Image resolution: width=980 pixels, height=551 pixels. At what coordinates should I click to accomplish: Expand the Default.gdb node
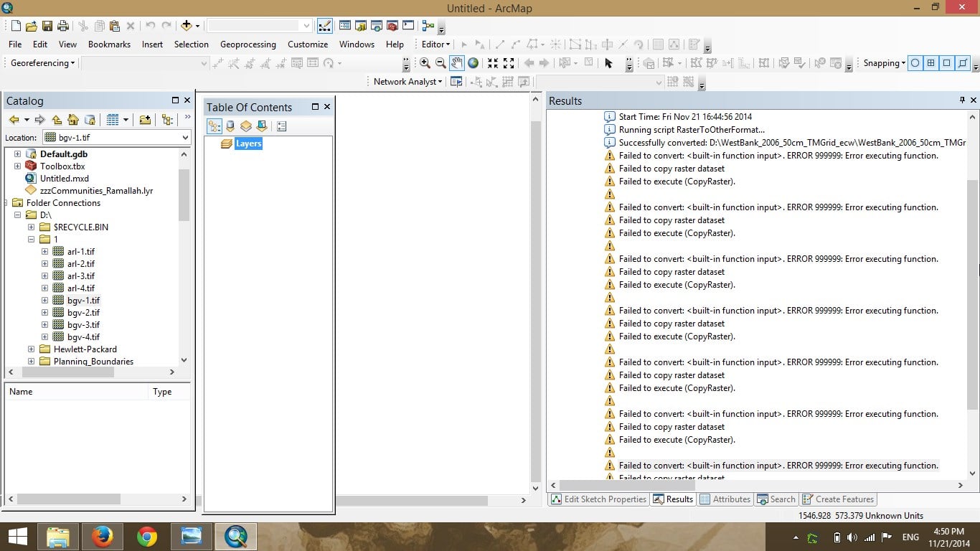point(18,154)
